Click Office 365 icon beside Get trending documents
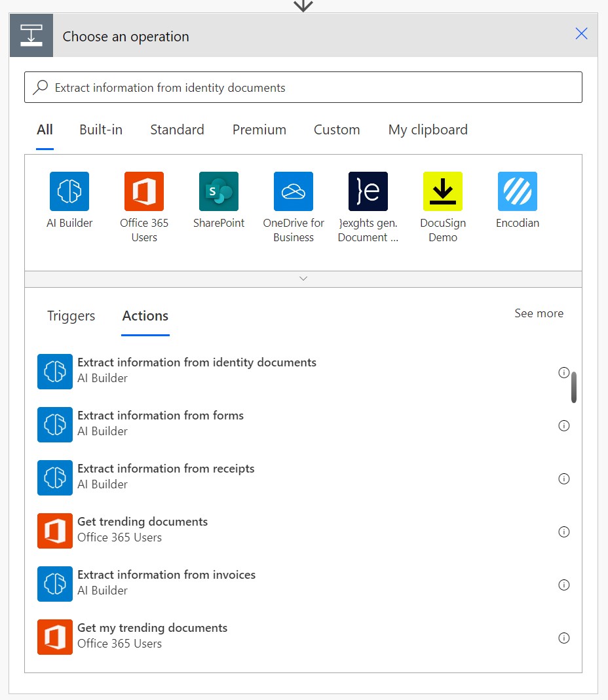This screenshot has height=700, width=608. click(x=55, y=531)
